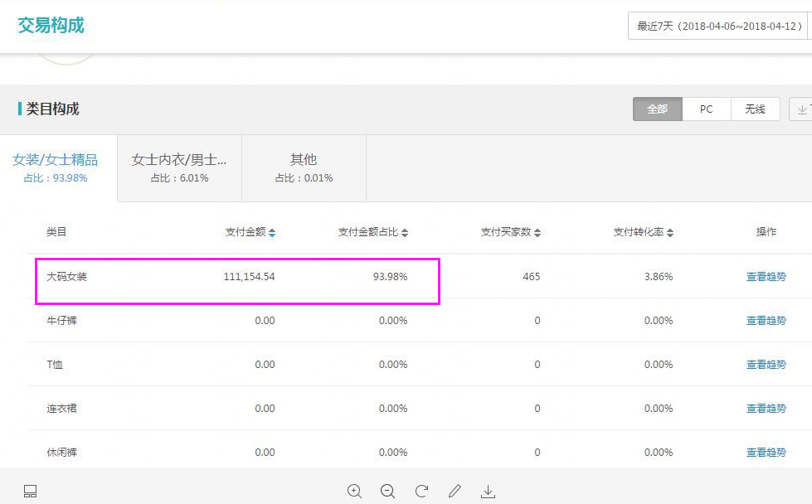Switch the platform filter to PC
The width and height of the screenshot is (812, 504).
[706, 109]
